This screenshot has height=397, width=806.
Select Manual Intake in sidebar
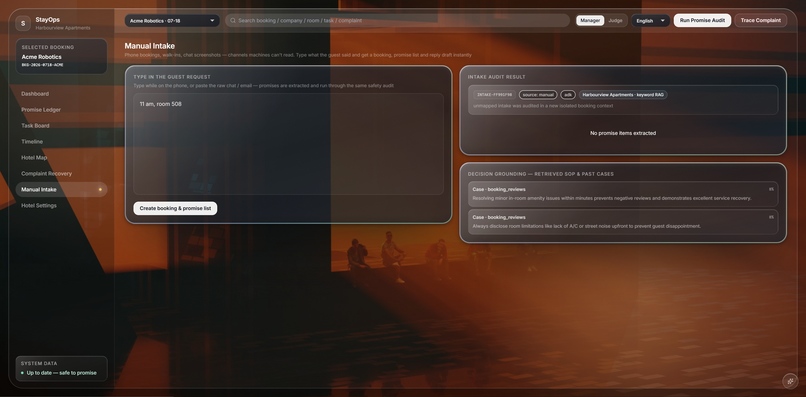pyautogui.click(x=61, y=189)
